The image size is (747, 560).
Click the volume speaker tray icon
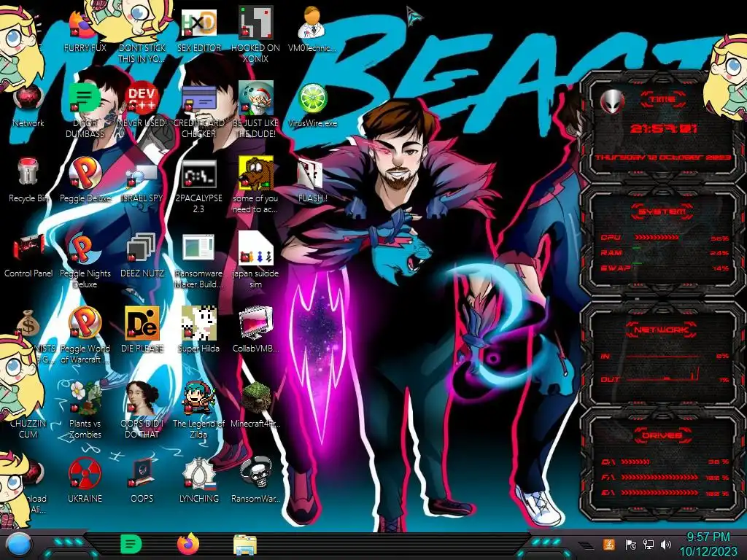665,544
